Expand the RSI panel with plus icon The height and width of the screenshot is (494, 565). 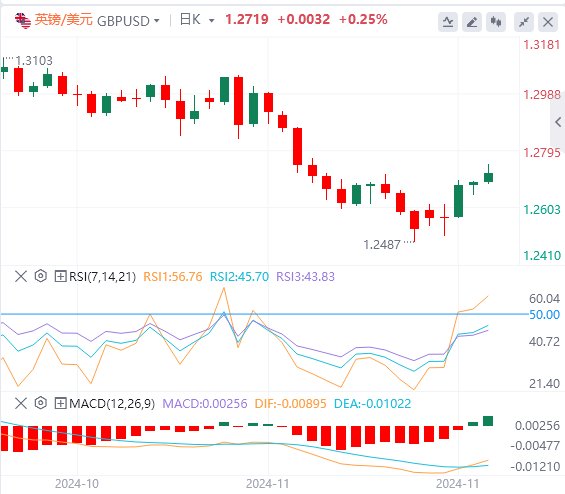[60, 276]
